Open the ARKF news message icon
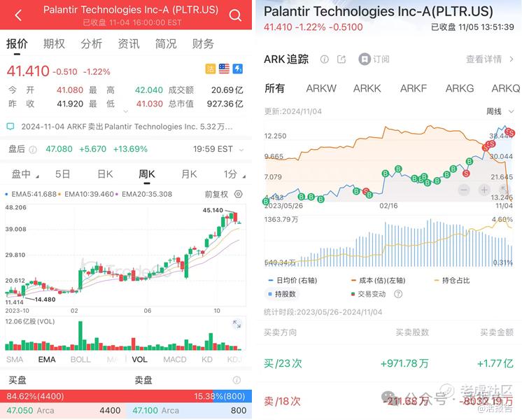The image size is (522, 420). [x=10, y=127]
